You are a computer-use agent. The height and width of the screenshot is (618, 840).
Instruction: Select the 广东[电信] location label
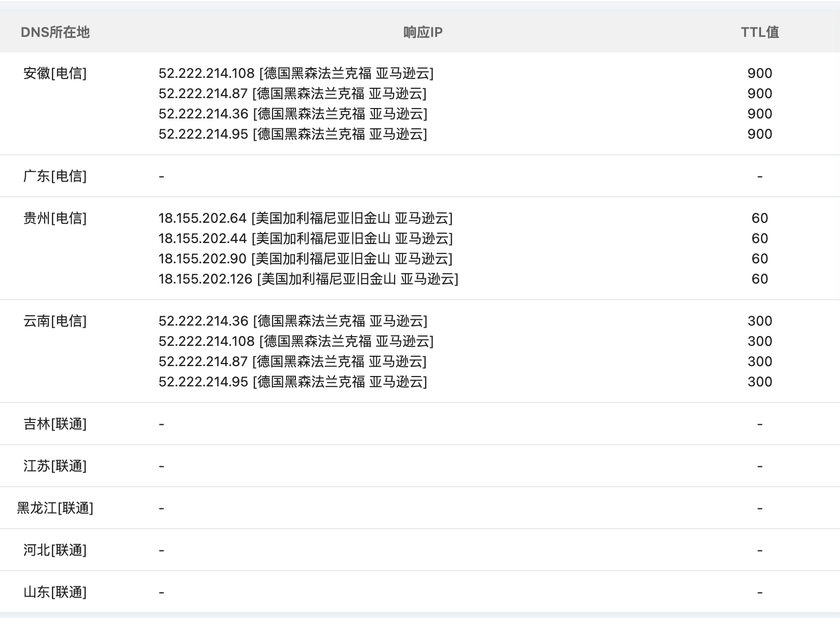click(x=55, y=176)
